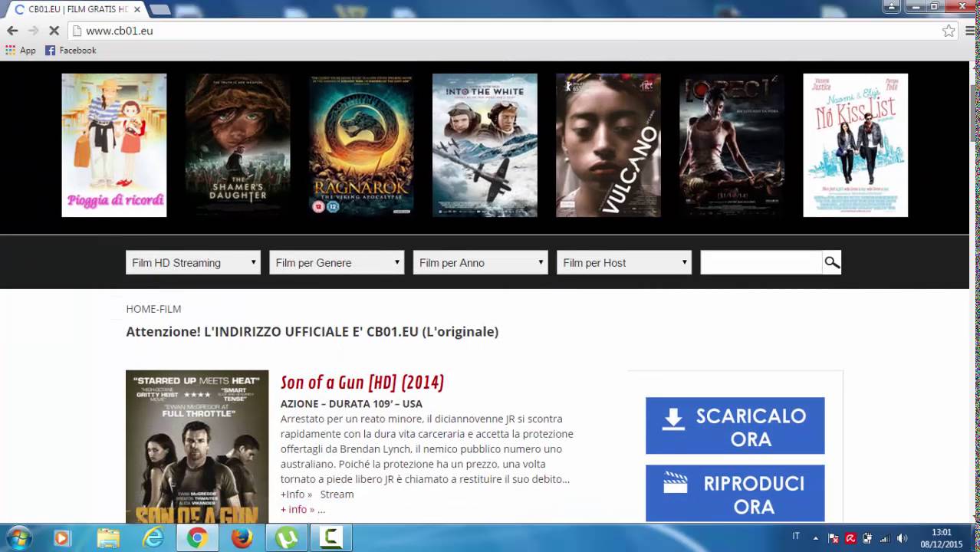980x552 pixels.
Task: Open a new browser tab
Action: (159, 9)
